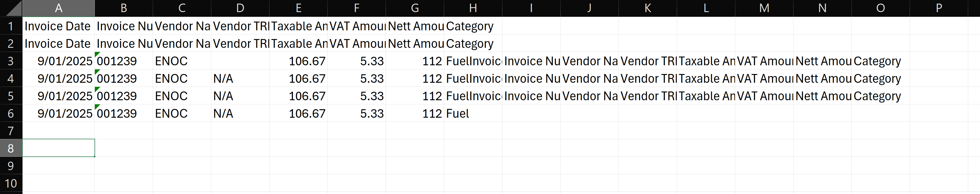Click the select-all corner triangle
The height and width of the screenshot is (194, 980).
[x=11, y=8]
